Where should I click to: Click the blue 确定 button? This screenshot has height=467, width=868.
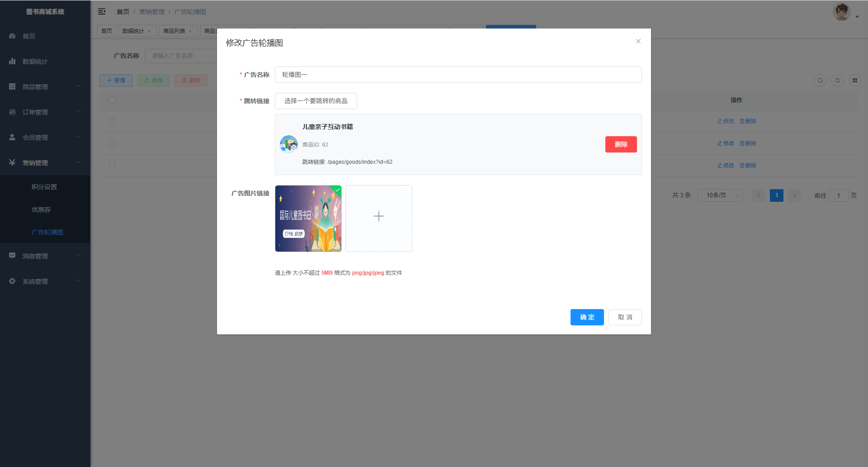(587, 317)
